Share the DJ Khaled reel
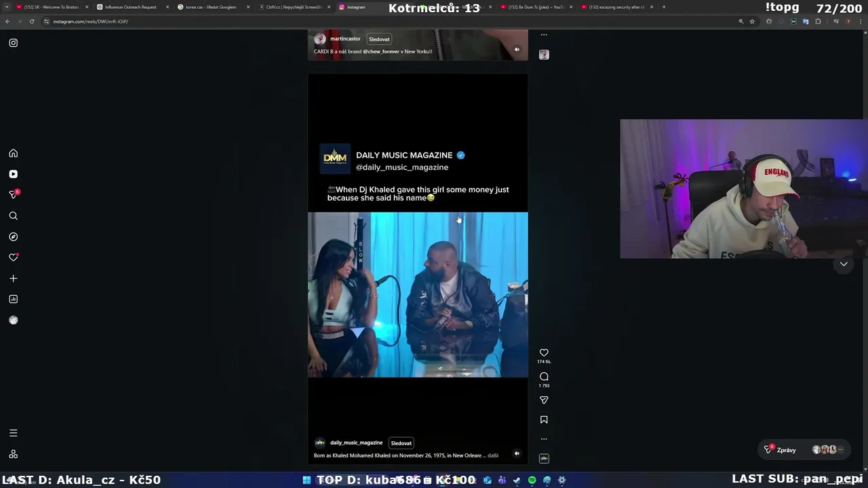The image size is (868, 488). click(x=544, y=401)
